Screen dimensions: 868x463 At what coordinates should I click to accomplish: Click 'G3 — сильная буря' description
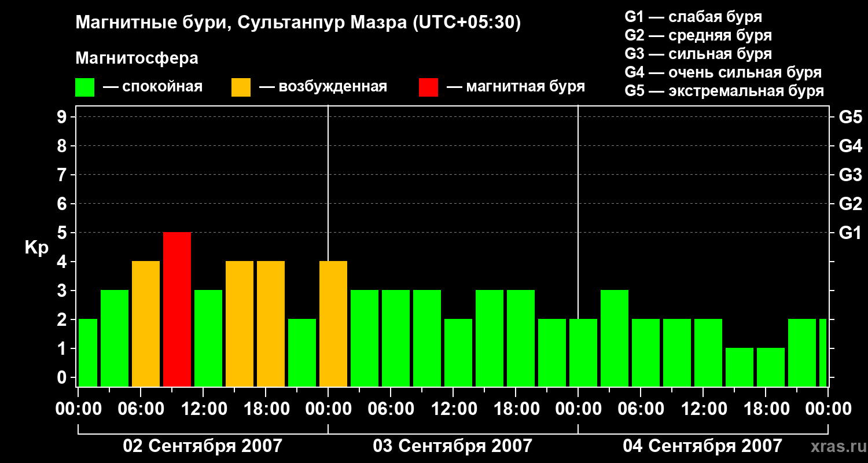(698, 54)
